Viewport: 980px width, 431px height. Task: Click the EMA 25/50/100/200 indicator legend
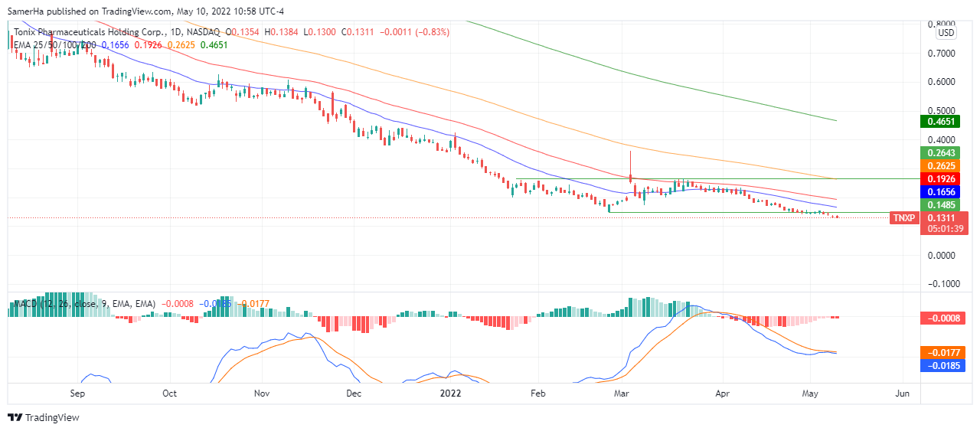coord(55,45)
